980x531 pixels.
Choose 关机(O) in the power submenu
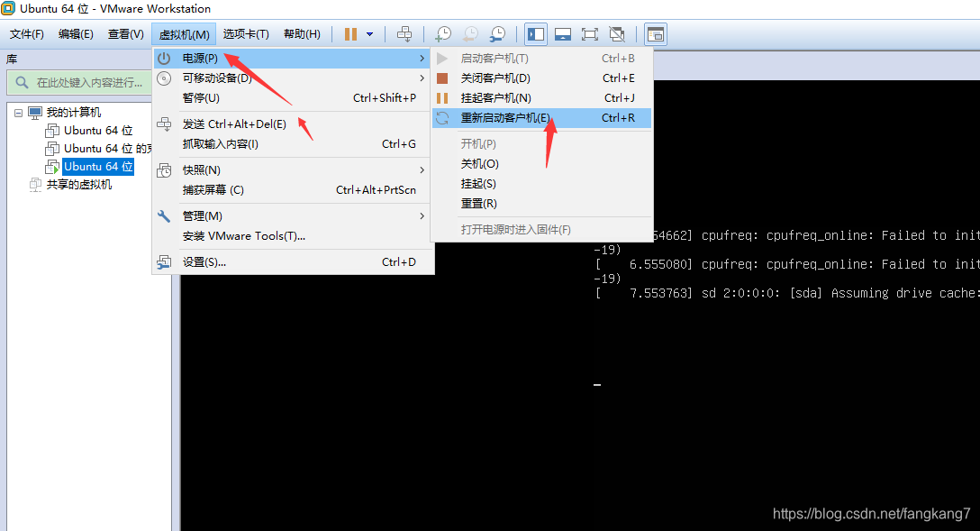[541, 164]
